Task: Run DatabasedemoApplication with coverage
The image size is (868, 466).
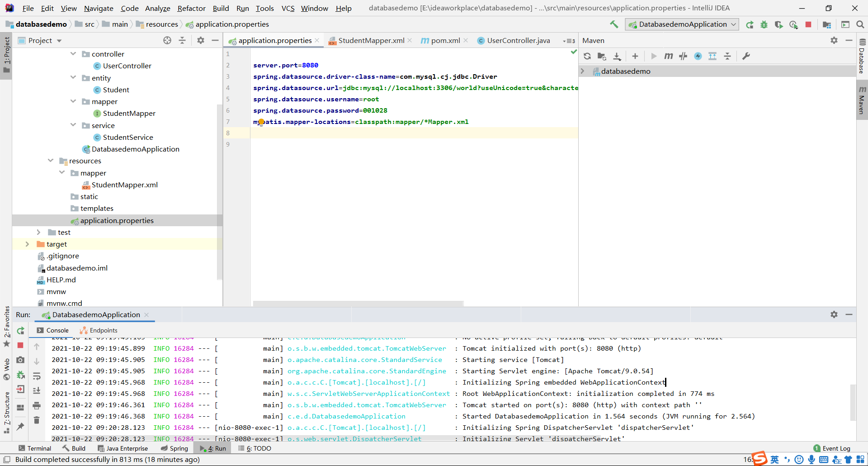Action: click(779, 24)
